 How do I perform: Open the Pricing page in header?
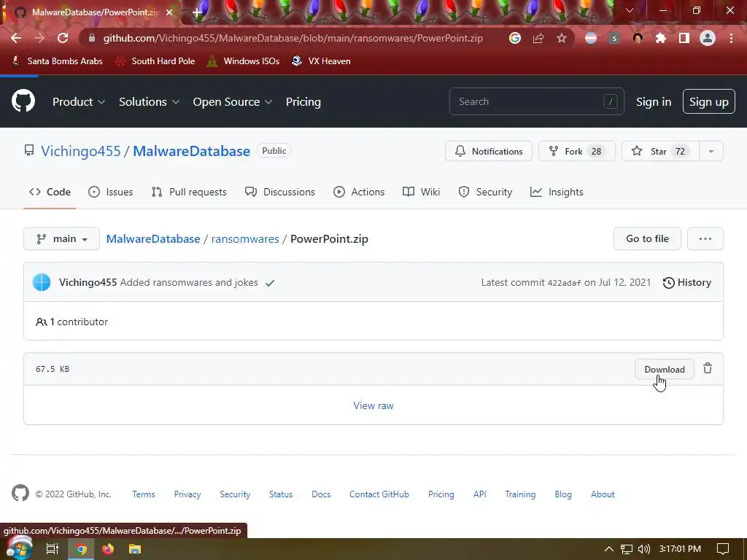point(303,102)
